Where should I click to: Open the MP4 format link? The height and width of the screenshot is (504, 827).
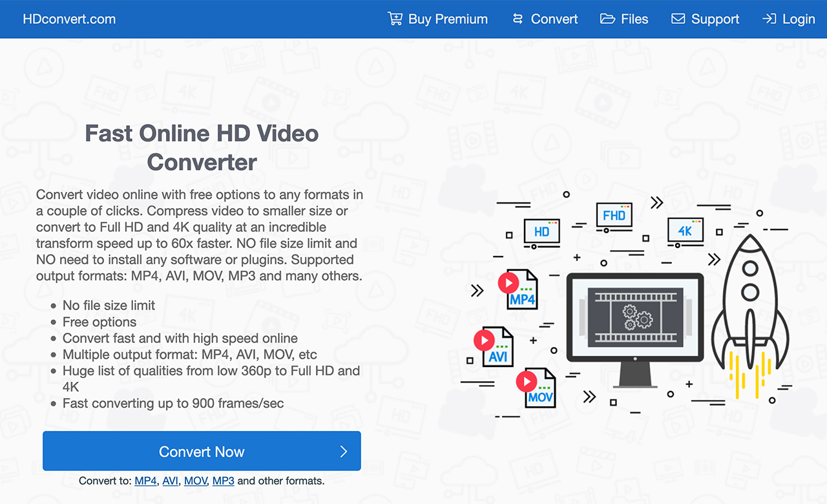[145, 481]
